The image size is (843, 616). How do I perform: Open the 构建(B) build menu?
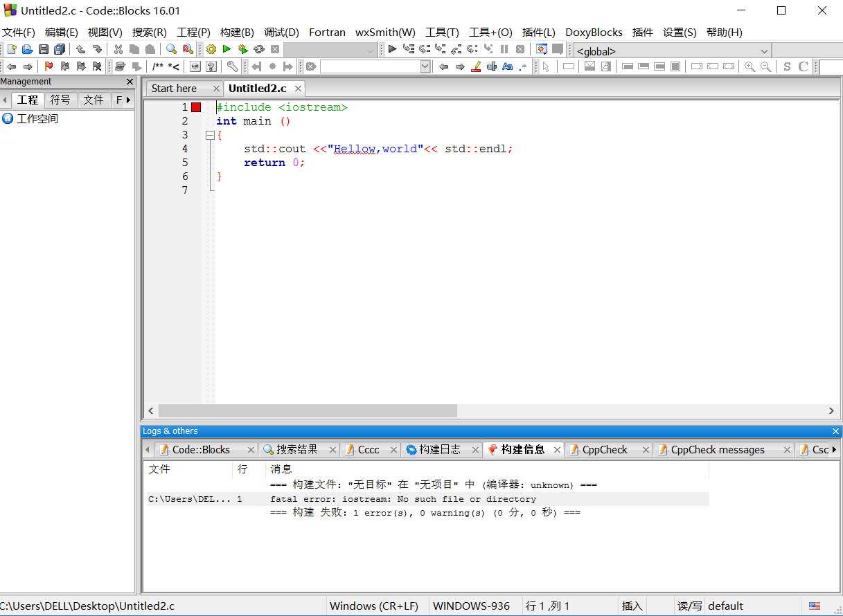point(237,32)
